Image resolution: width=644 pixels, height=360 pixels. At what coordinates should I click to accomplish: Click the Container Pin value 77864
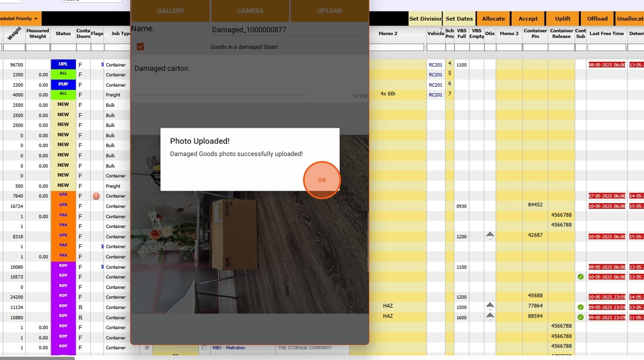[x=535, y=306]
